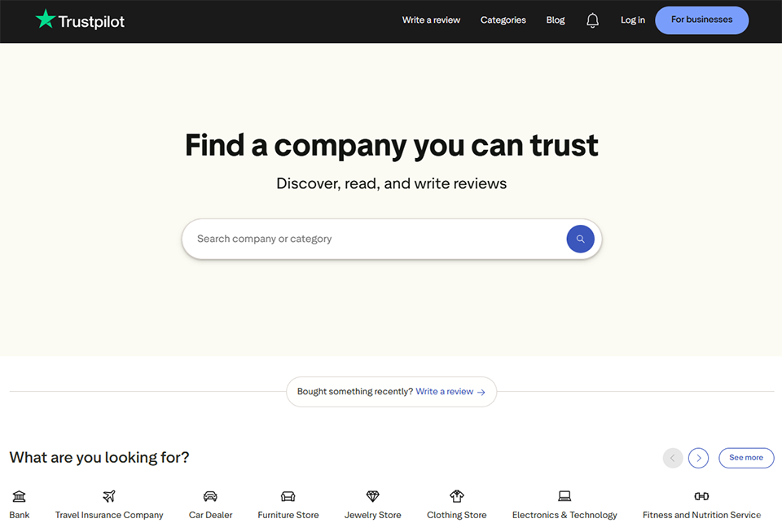Image resolution: width=782 pixels, height=532 pixels.
Task: Select the Electronics & Technology laptop icon
Action: tap(565, 496)
